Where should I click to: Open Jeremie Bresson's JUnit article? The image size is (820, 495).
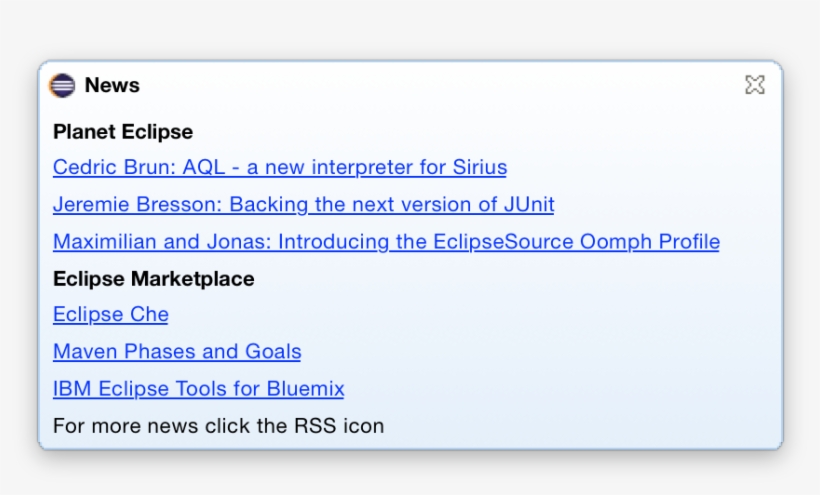click(303, 205)
